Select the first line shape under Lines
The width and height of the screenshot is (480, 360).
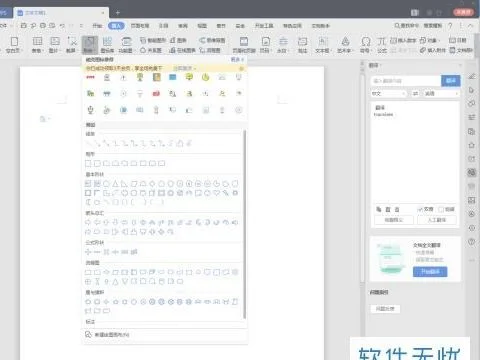89,144
